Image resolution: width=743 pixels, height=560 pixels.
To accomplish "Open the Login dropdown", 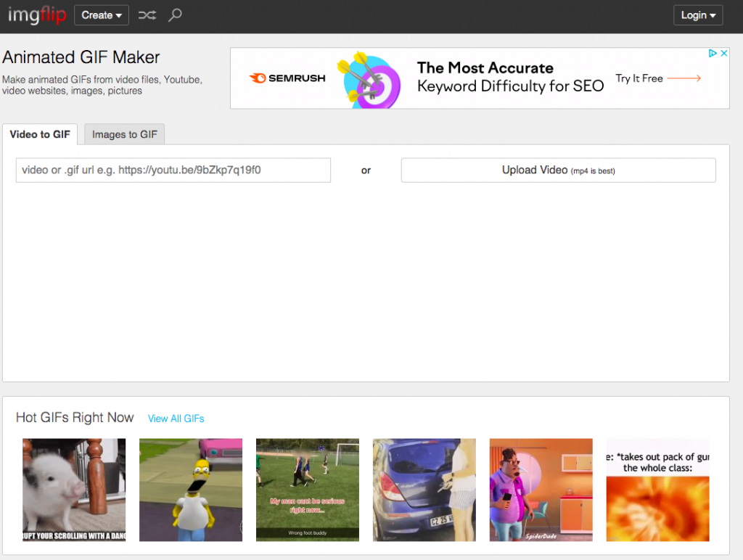I will coord(697,15).
